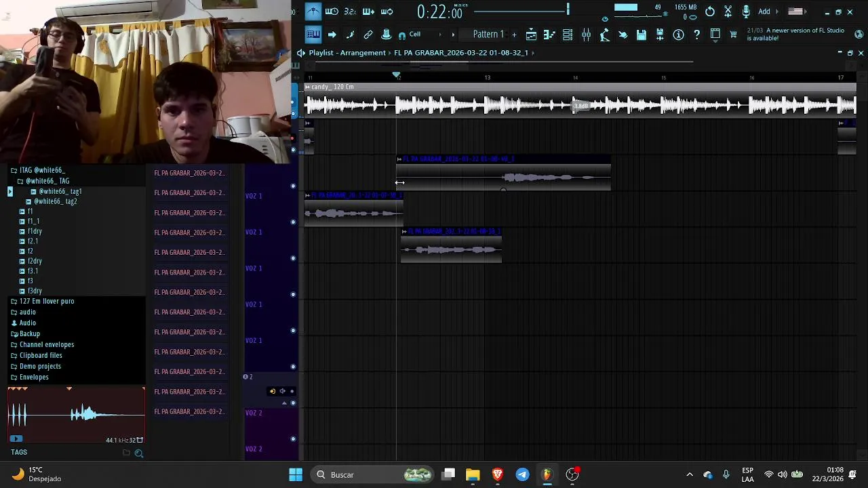
Task: Open the Playlist view icon in toolbar
Action: coord(531,35)
